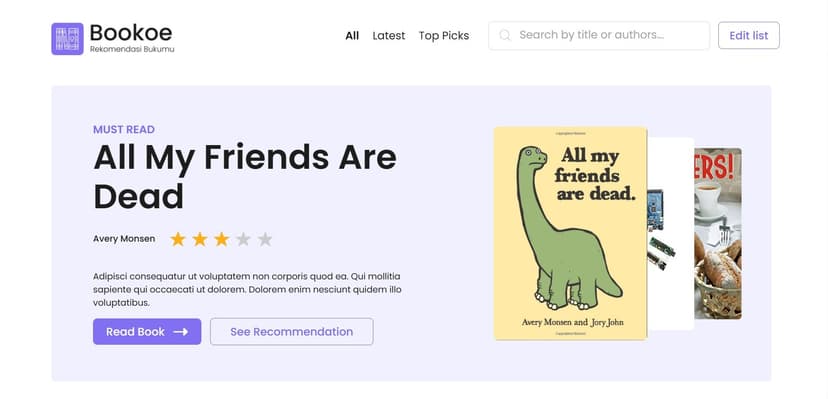Click the first rating star
The height and width of the screenshot is (399, 828).
[x=178, y=239]
